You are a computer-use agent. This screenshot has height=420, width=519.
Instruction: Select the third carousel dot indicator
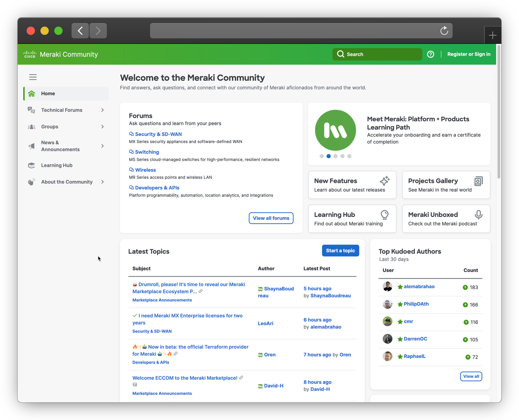(335, 156)
